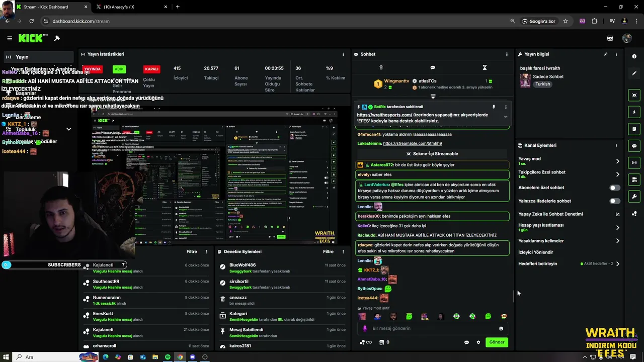Collapse the gift leaderboard with the arrow below it

433,96
